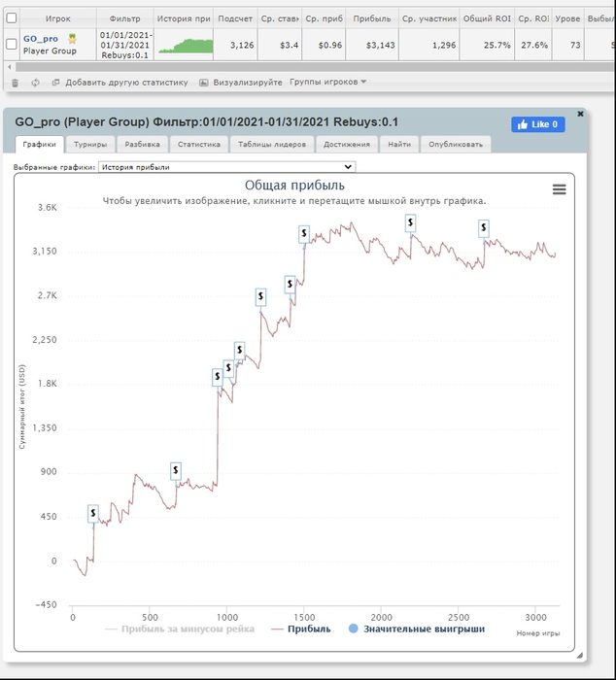Screen dimensions: 616x680
Task: Open the Найти tab
Action: [x=399, y=145]
